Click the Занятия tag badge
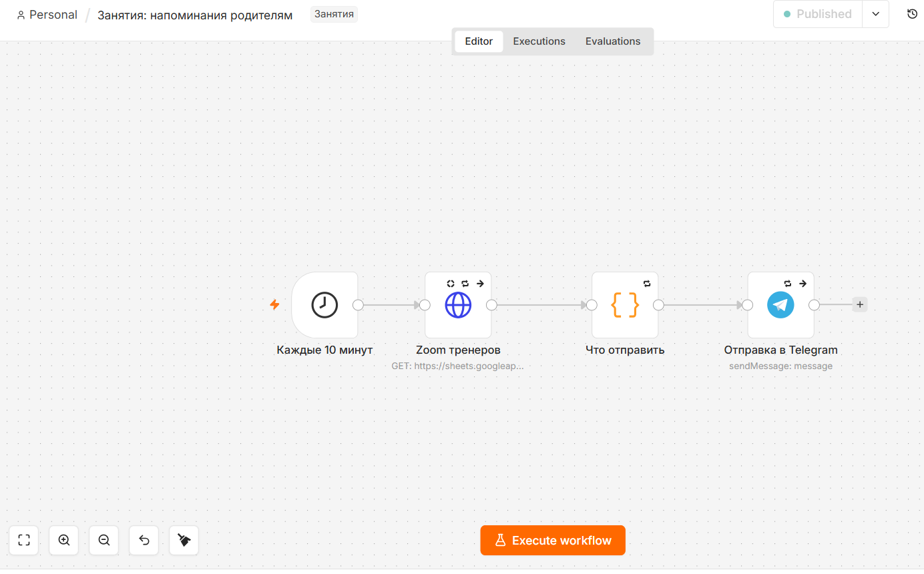 click(334, 14)
